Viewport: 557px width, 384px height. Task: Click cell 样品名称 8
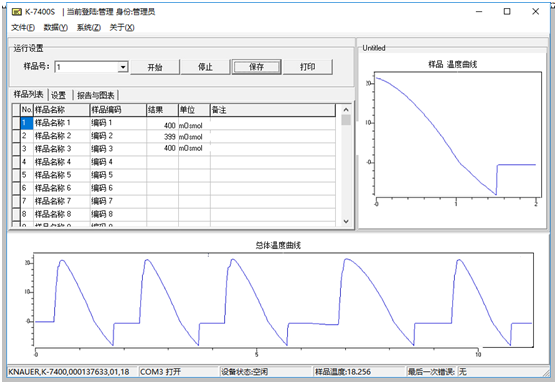click(61, 214)
